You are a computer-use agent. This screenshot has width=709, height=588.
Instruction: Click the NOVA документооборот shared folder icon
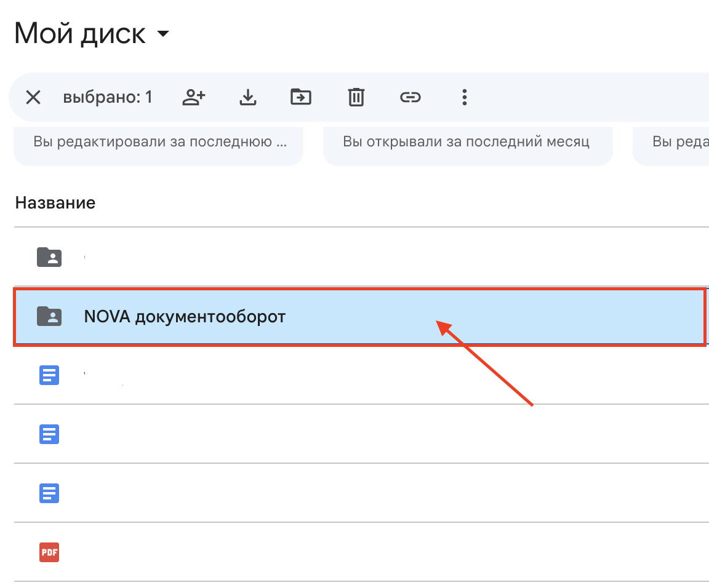click(x=49, y=316)
